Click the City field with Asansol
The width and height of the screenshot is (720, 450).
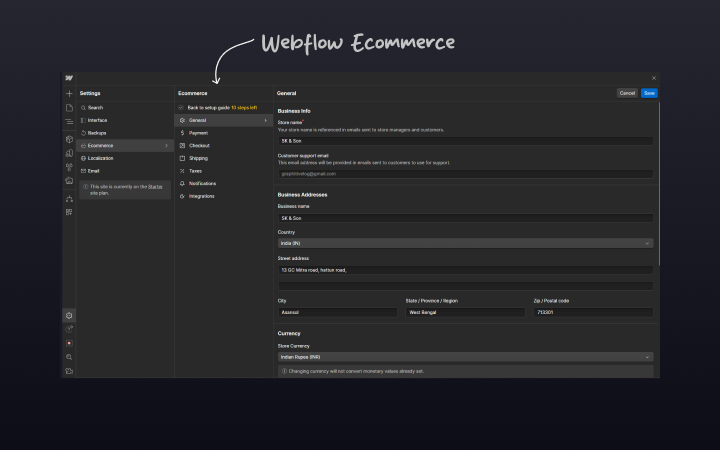pyautogui.click(x=338, y=312)
